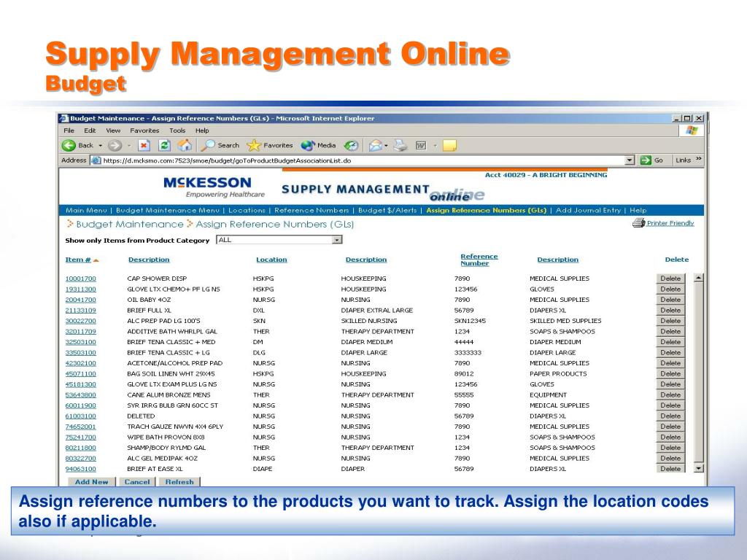Screen dimensions: 747x560
Task: Open the View menu
Action: [x=113, y=131]
